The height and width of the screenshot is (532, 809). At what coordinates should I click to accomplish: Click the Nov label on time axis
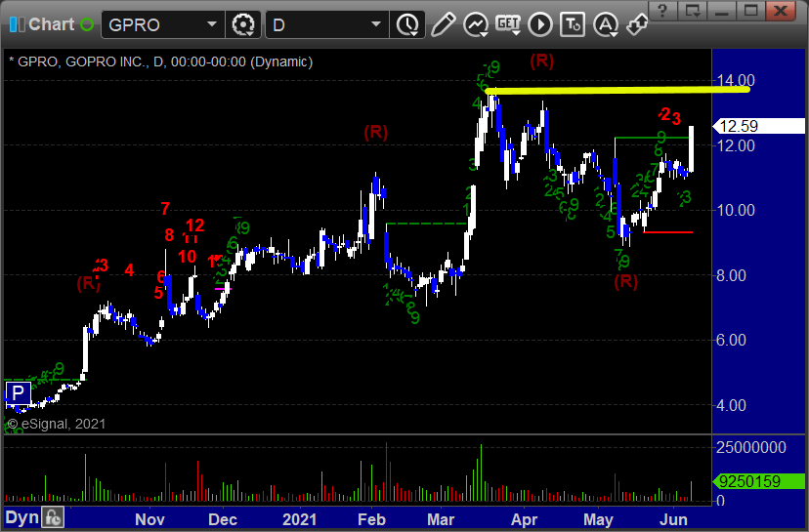pyautogui.click(x=150, y=519)
